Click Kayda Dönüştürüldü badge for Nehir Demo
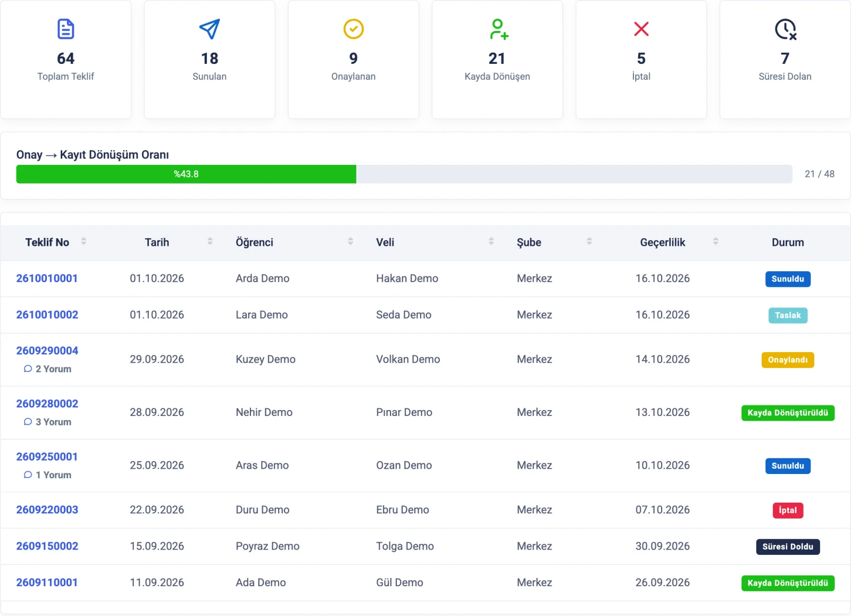Image resolution: width=851 pixels, height=616 pixels. click(x=788, y=413)
